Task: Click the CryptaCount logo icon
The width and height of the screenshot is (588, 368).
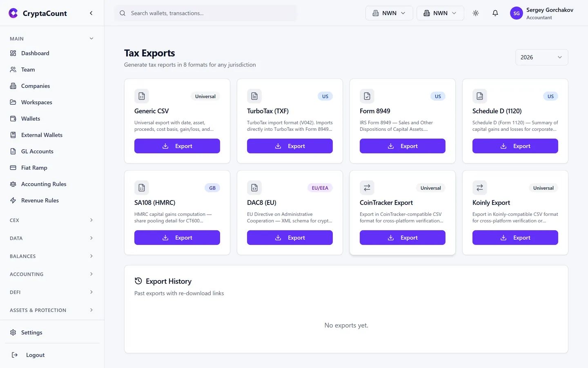Action: [x=13, y=13]
